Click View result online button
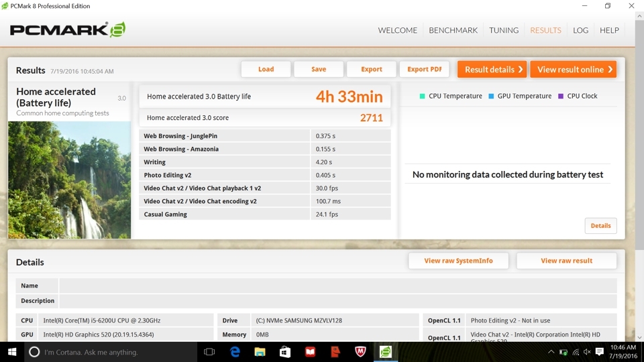 pyautogui.click(x=574, y=69)
